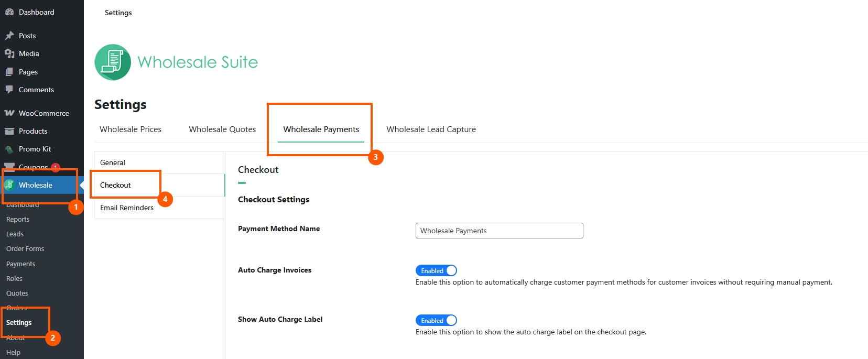
Task: Open the Roles submenu link
Action: point(14,279)
